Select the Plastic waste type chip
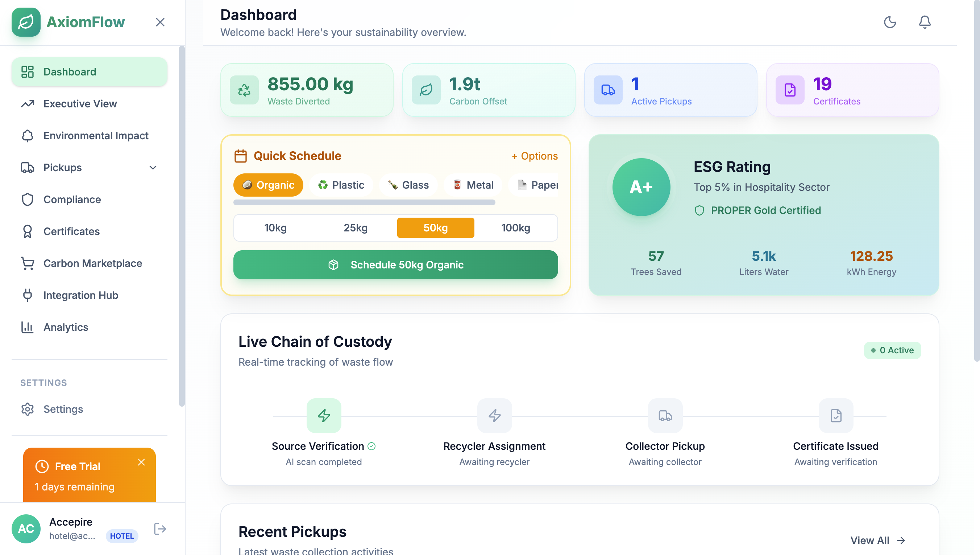Image resolution: width=980 pixels, height=555 pixels. 341,185
